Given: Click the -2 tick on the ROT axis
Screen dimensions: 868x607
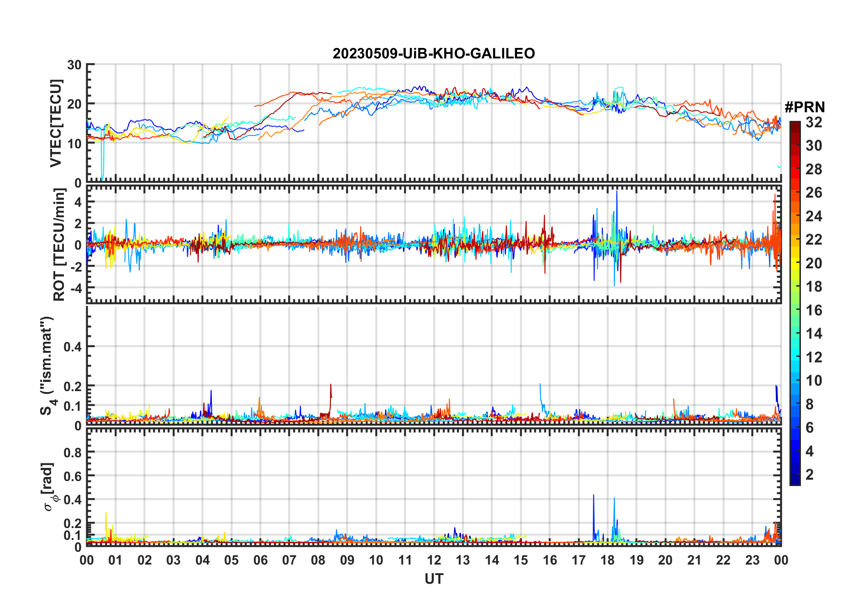Looking at the screenshot, I should point(76,267).
